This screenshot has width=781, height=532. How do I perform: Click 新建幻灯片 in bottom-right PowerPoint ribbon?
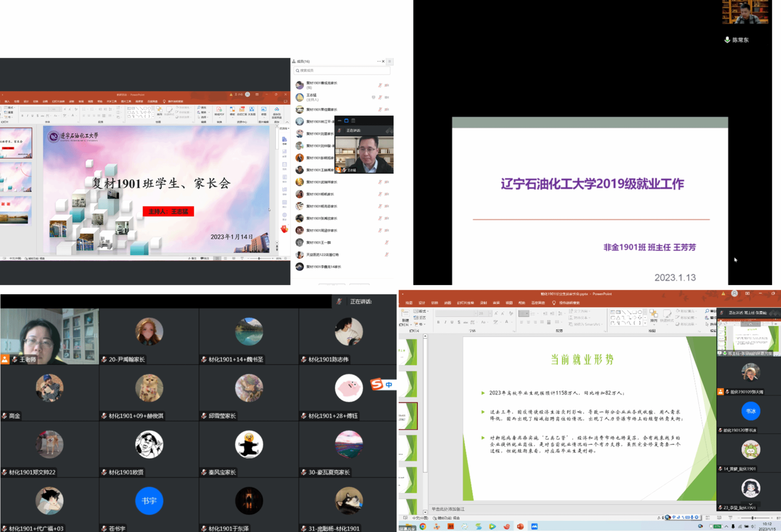pos(405,318)
